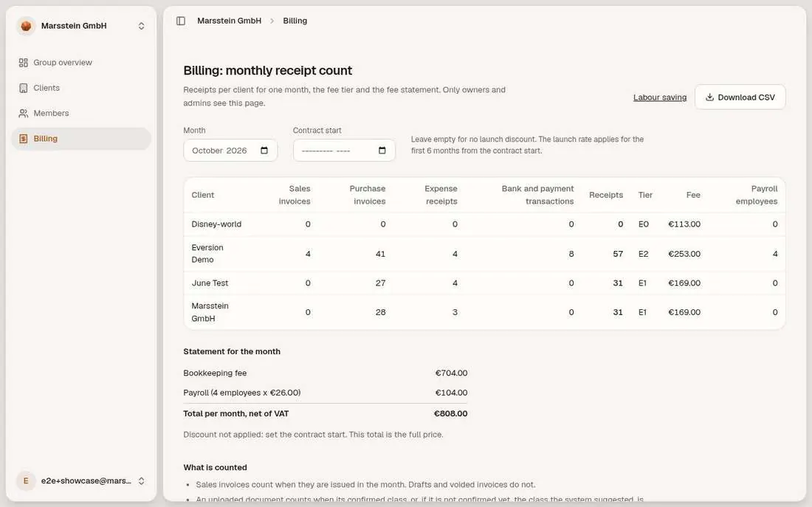Open the Contract start calendar icon
812x507 pixels.
[x=382, y=151]
